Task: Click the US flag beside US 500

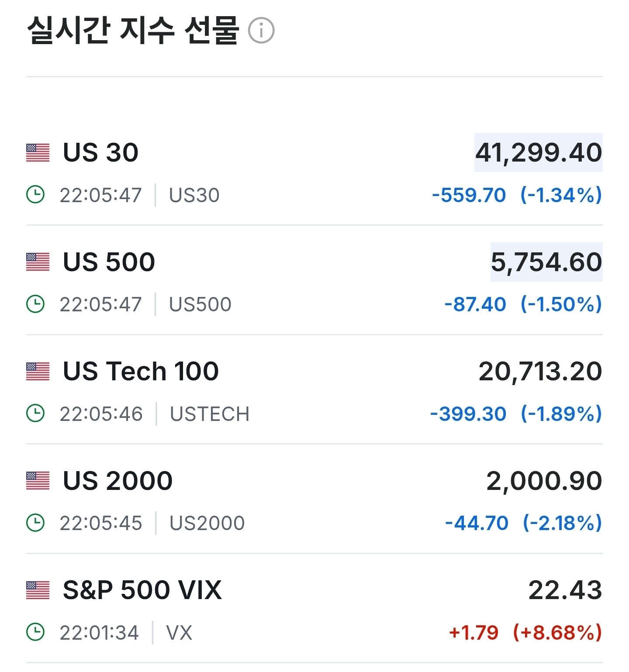Action: [x=38, y=262]
